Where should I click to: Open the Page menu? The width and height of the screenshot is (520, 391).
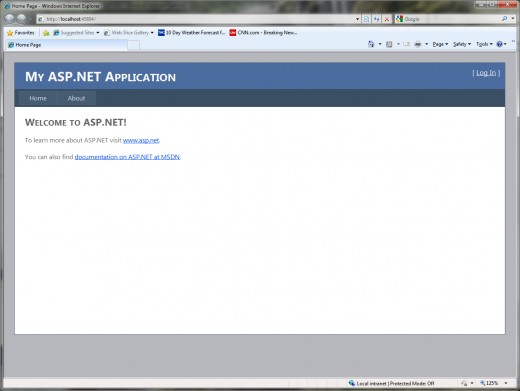pos(440,44)
